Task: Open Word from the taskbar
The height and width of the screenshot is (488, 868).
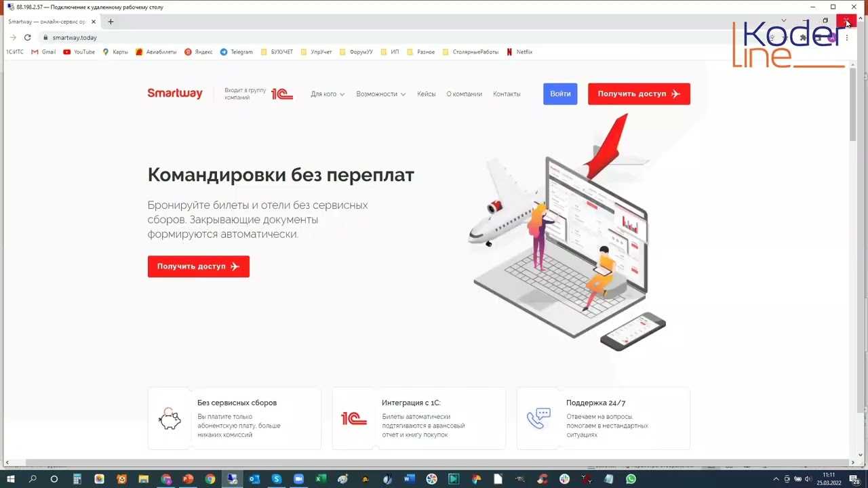Action: tap(409, 479)
